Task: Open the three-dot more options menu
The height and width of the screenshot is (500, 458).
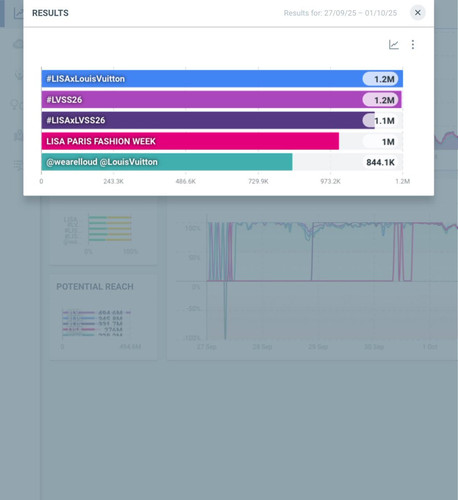Action: click(413, 45)
